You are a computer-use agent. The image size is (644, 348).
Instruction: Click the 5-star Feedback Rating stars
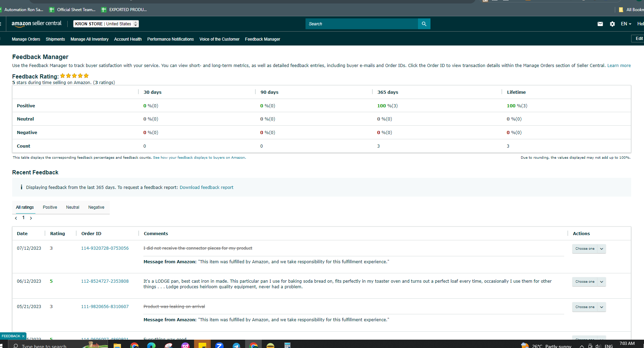pyautogui.click(x=74, y=76)
